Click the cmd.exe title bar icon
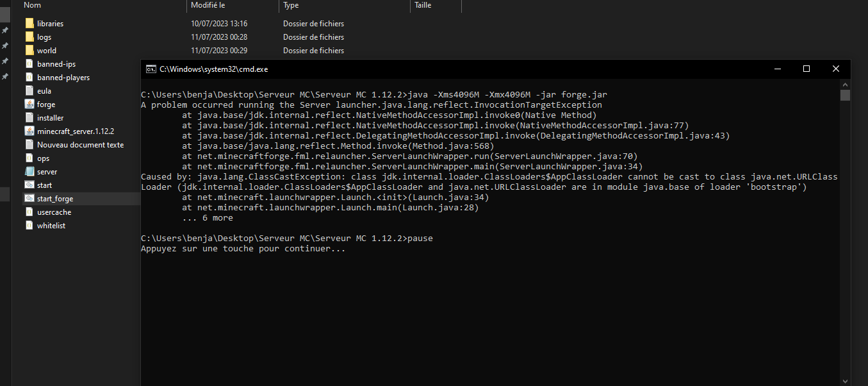The image size is (868, 386). point(151,69)
